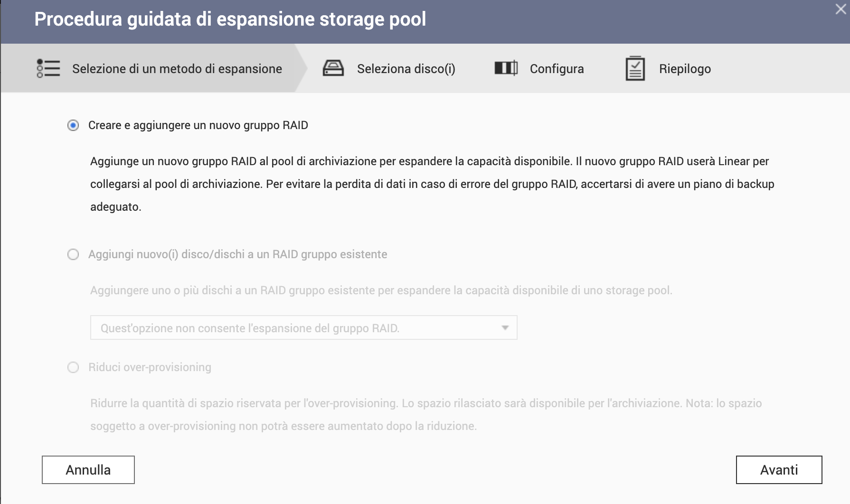
Task: Select 'Creare e aggiungere un nuovo gruppo RAID'
Action: click(73, 125)
